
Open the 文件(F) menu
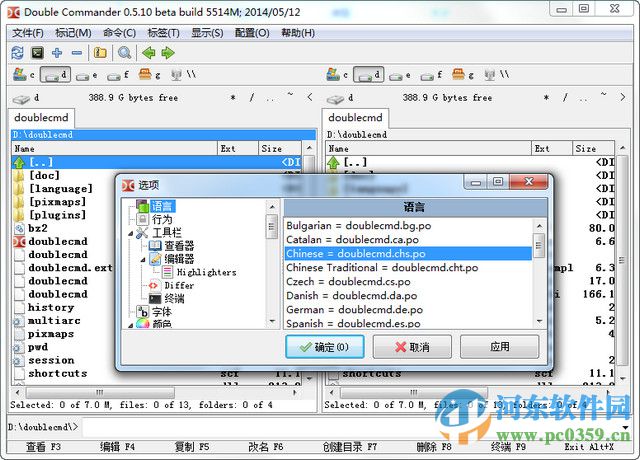tap(28, 33)
